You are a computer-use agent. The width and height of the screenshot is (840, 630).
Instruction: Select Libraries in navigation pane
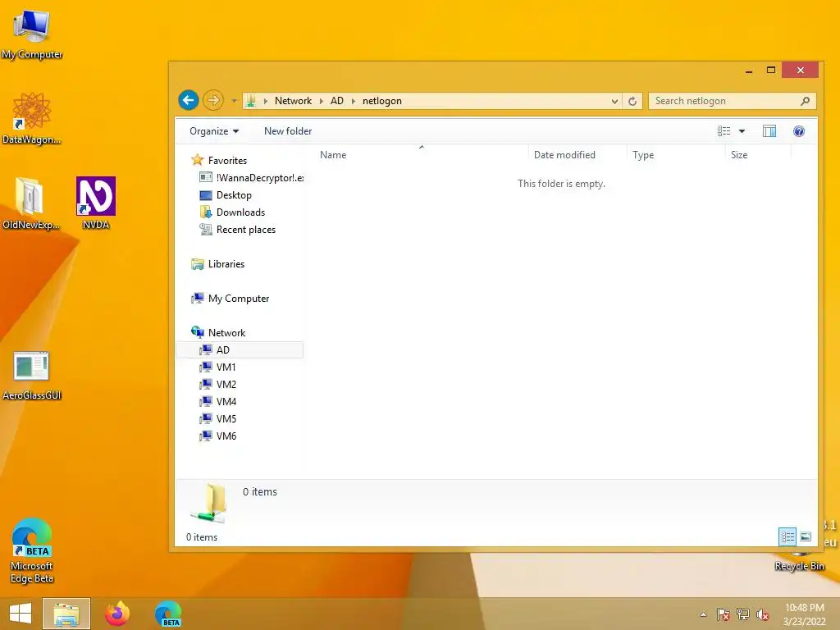point(226,264)
